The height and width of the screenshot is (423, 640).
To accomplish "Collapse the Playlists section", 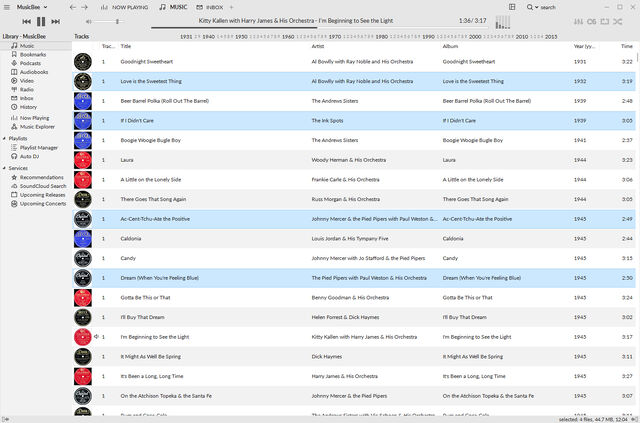I will (x=4, y=138).
